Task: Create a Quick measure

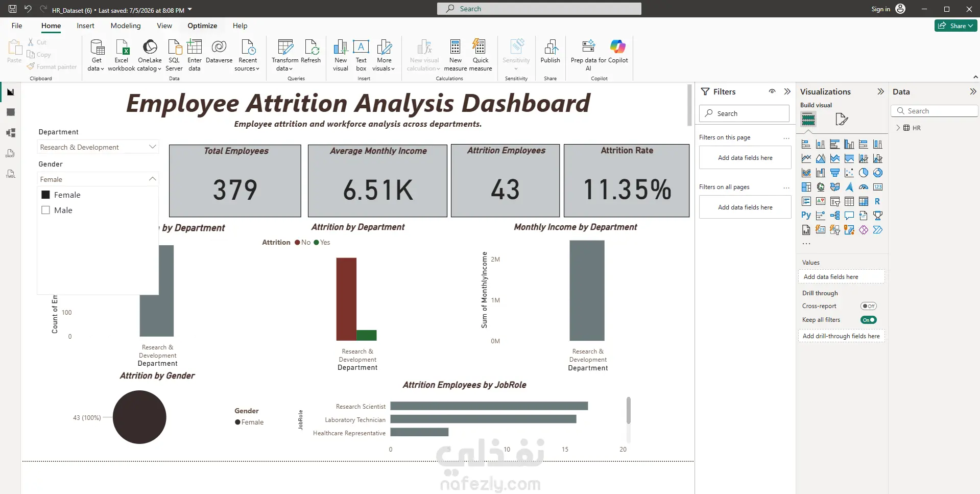Action: click(x=480, y=55)
